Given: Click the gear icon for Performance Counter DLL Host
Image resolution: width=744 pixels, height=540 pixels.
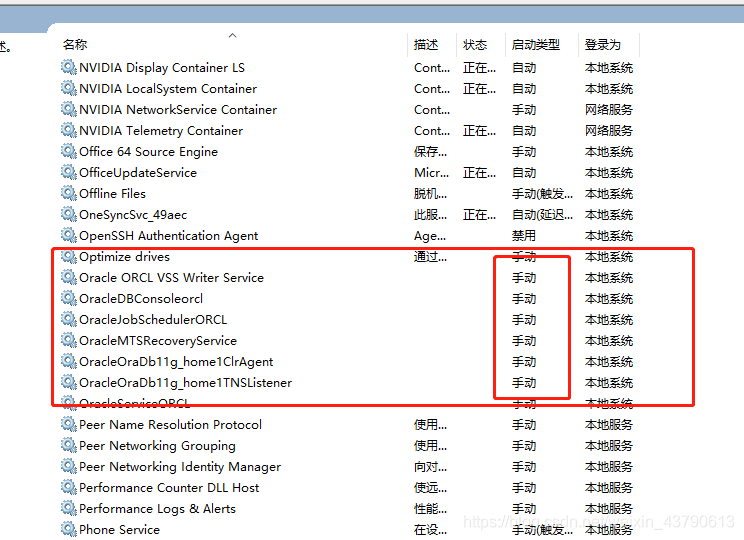Looking at the screenshot, I should point(69,487).
